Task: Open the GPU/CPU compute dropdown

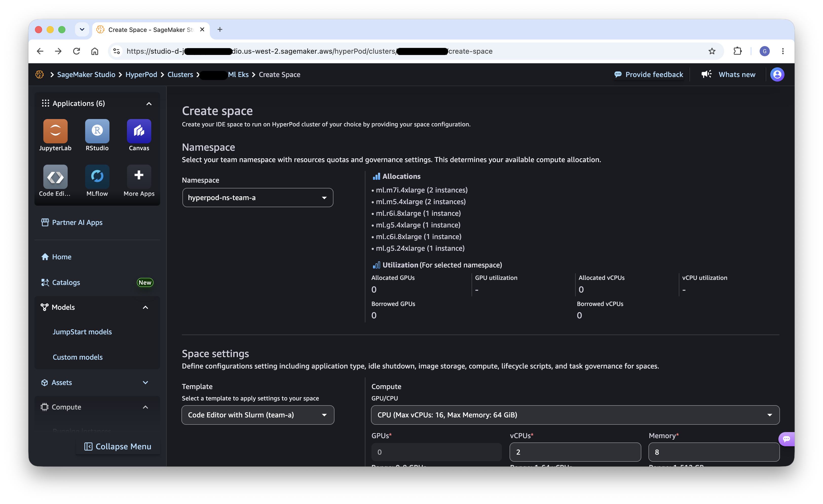Action: (575, 415)
